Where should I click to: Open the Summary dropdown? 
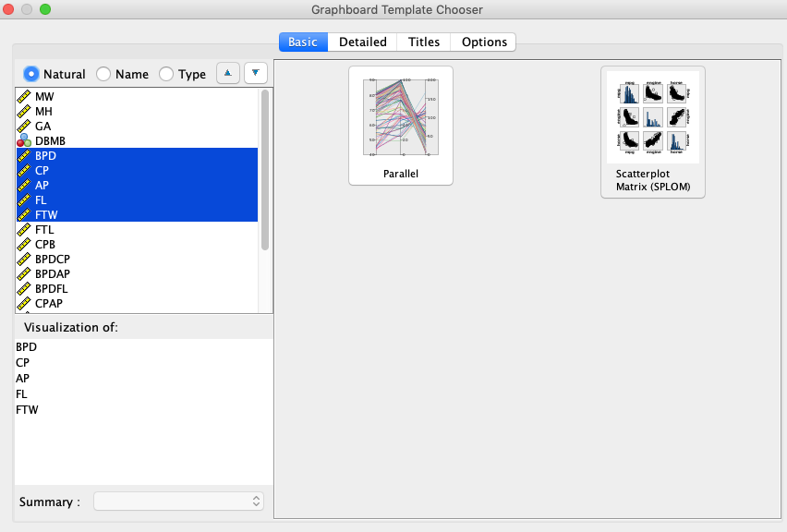(x=178, y=502)
